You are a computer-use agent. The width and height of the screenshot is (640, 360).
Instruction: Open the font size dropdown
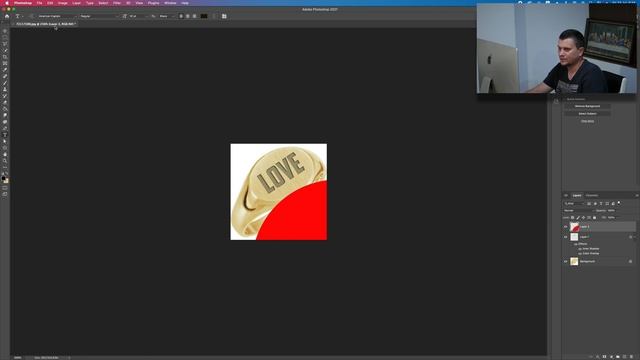click(137, 16)
